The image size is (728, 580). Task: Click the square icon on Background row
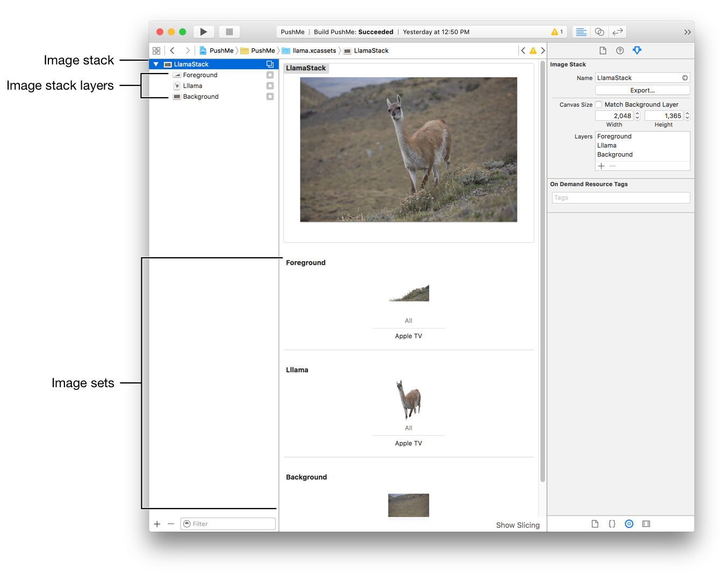[270, 97]
